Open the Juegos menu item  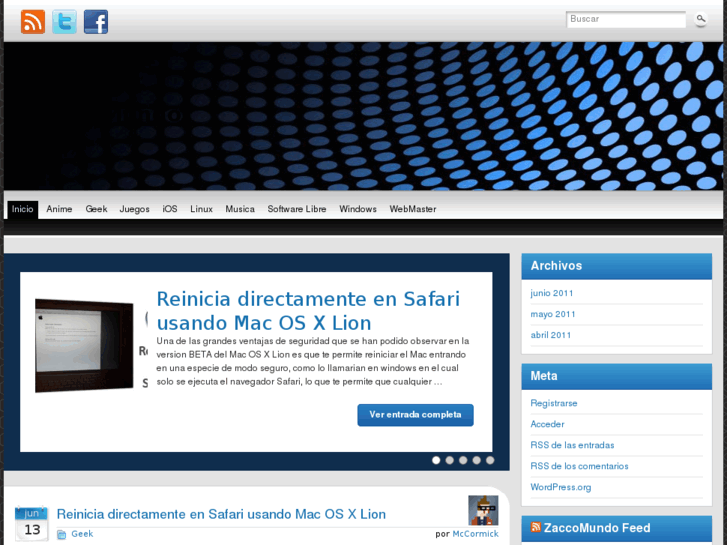tap(134, 209)
